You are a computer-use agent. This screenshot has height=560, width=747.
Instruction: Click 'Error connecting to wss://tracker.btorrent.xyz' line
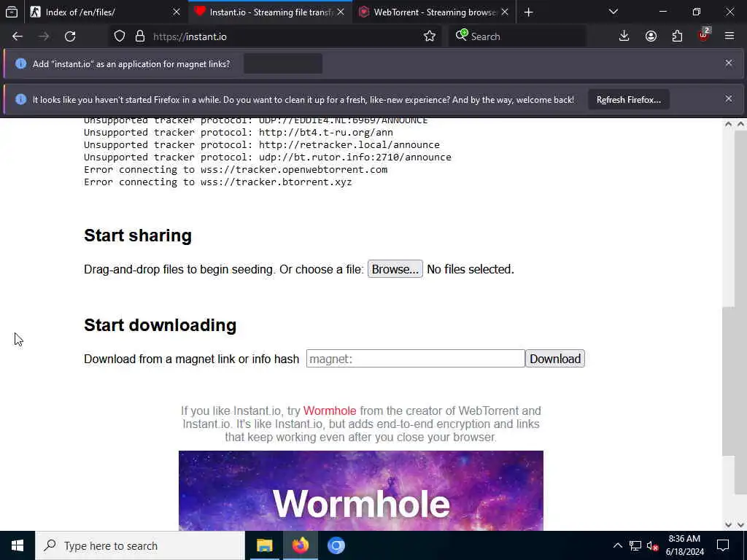(x=217, y=182)
